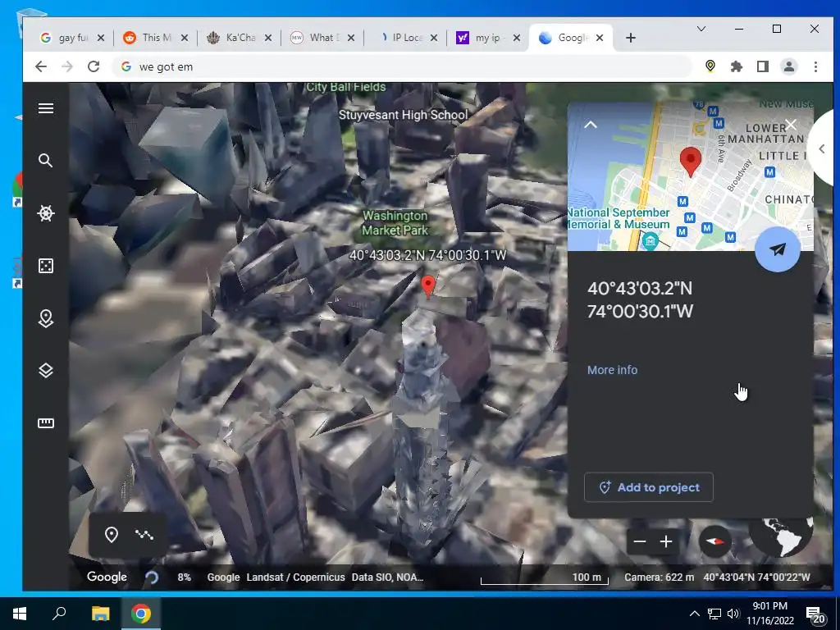
Task: Click the globe mini-map thumbnail
Action: tap(781, 537)
